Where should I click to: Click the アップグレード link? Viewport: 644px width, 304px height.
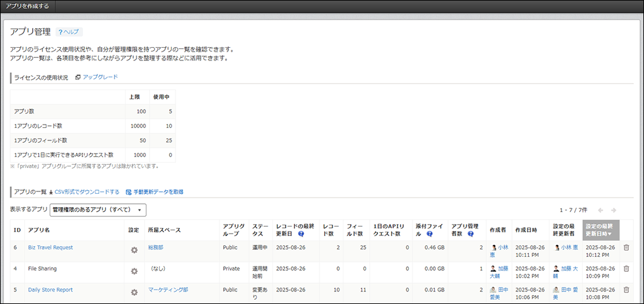click(100, 77)
